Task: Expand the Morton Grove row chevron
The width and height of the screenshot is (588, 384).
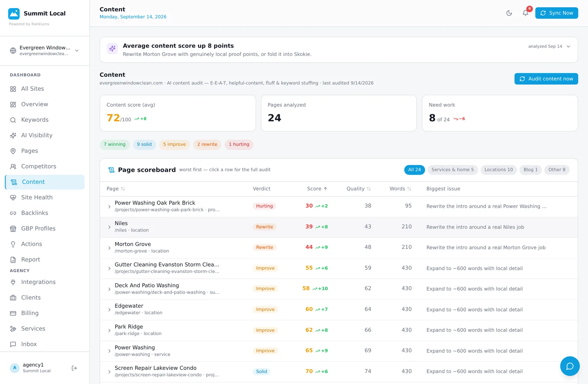Action: click(109, 248)
